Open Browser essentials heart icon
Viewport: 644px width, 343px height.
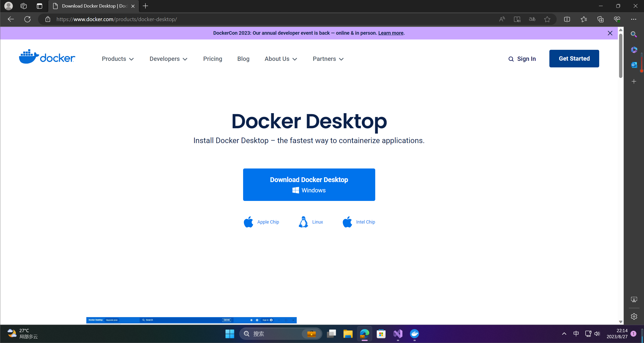coord(617,19)
